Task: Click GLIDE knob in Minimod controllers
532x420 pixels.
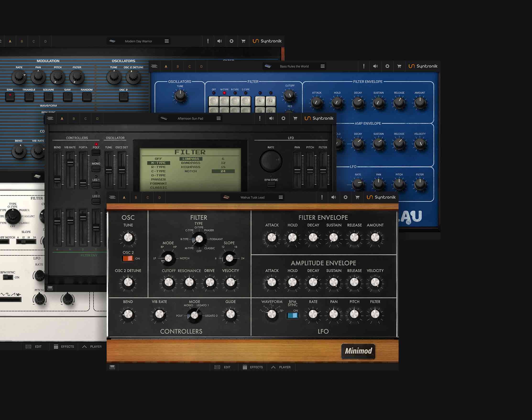Action: point(230,314)
